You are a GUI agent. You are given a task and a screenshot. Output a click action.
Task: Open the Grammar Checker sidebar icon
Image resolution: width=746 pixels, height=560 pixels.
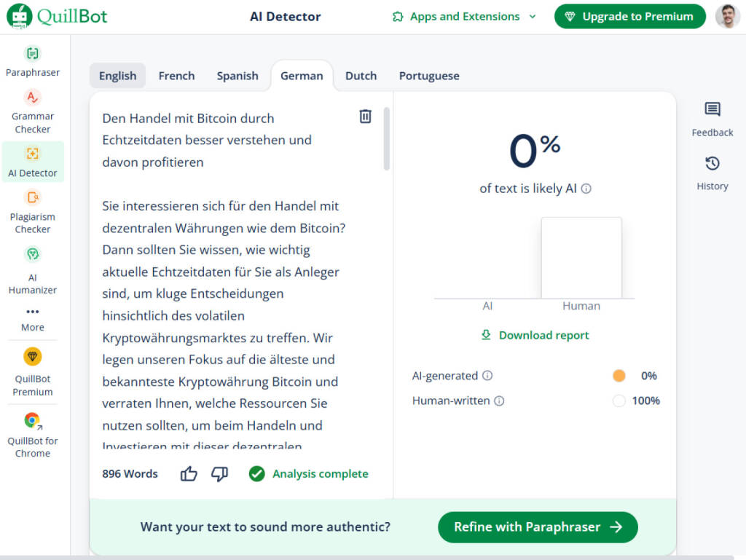pos(32,98)
